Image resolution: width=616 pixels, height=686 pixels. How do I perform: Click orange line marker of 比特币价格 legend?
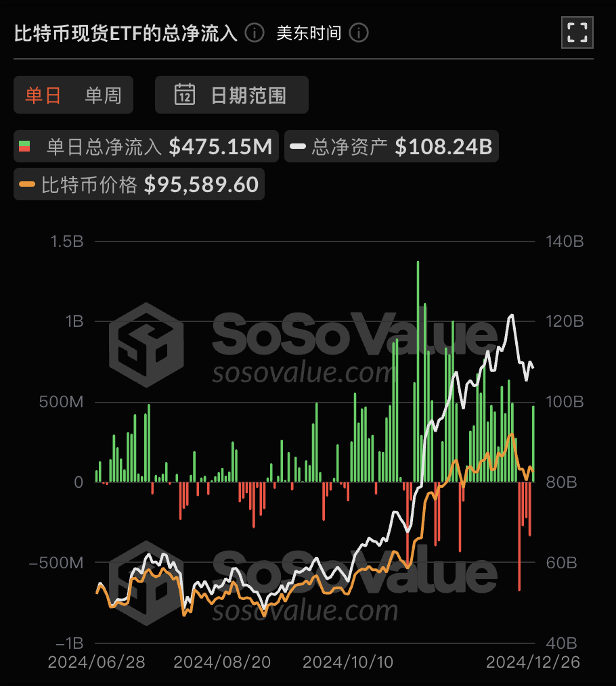click(28, 184)
